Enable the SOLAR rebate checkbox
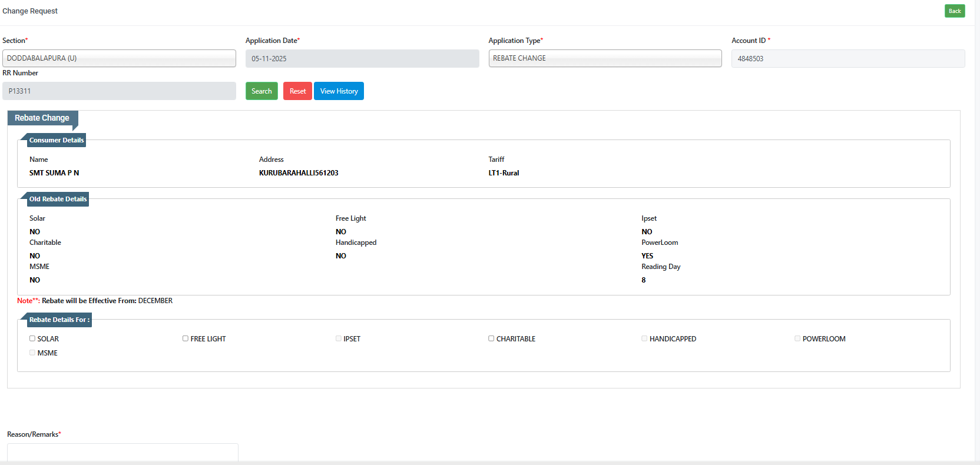 click(32, 338)
